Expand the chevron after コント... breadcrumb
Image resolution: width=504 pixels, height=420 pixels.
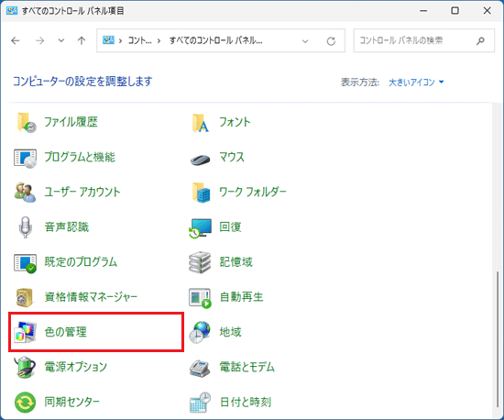pos(159,41)
